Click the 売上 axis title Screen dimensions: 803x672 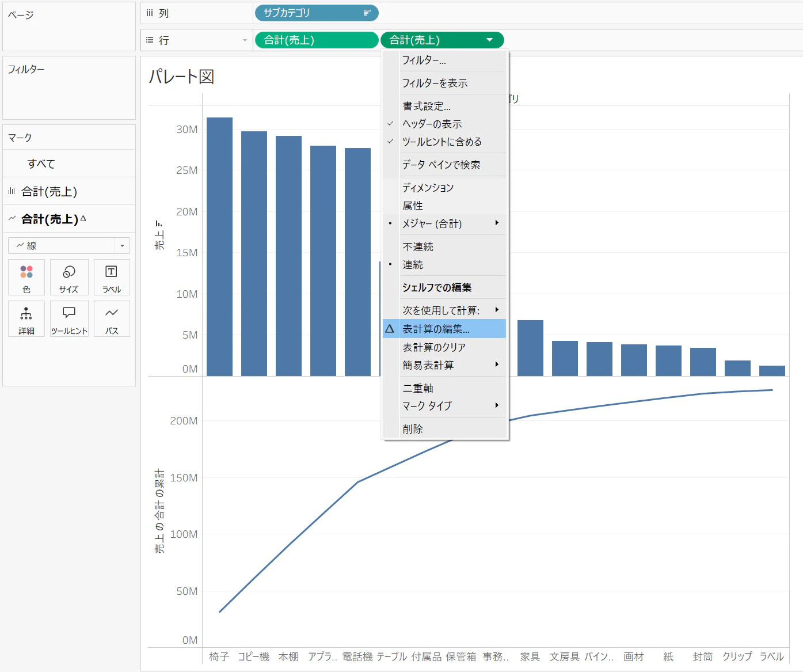159,240
